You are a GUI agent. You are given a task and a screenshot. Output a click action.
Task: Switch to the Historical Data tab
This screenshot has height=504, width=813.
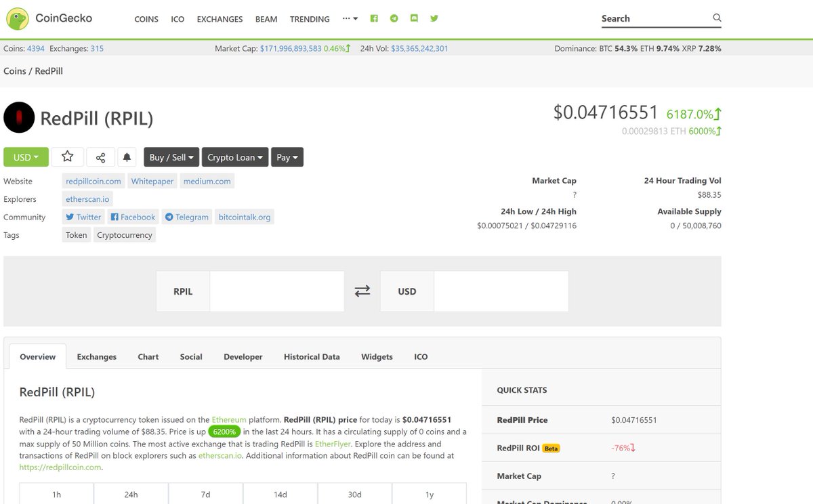pyautogui.click(x=312, y=356)
